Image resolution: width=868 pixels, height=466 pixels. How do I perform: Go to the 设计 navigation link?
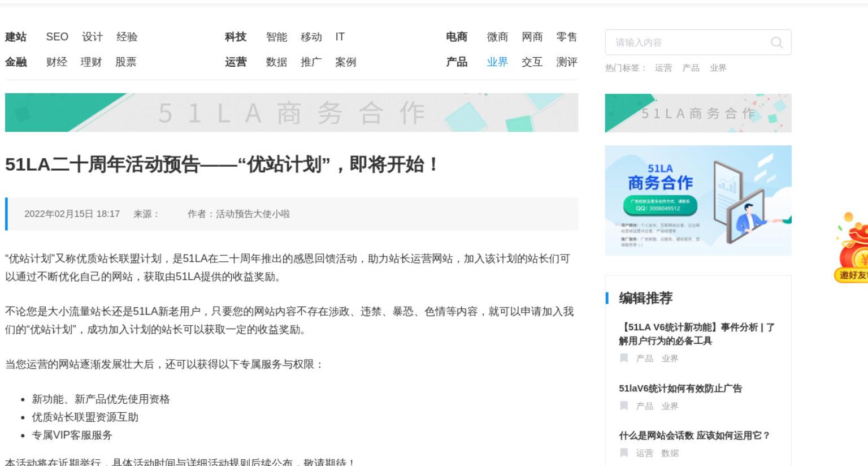(92, 37)
